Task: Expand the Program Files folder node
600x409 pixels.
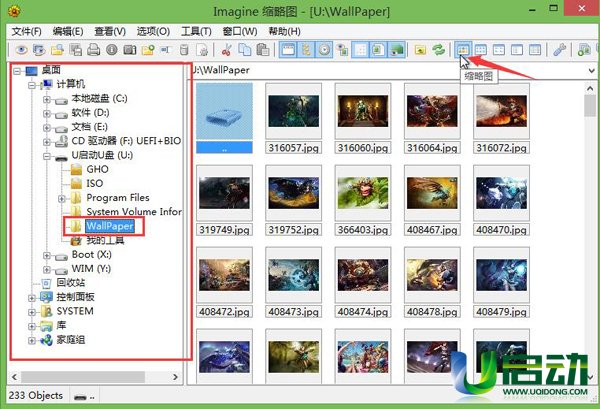Action: 62,199
